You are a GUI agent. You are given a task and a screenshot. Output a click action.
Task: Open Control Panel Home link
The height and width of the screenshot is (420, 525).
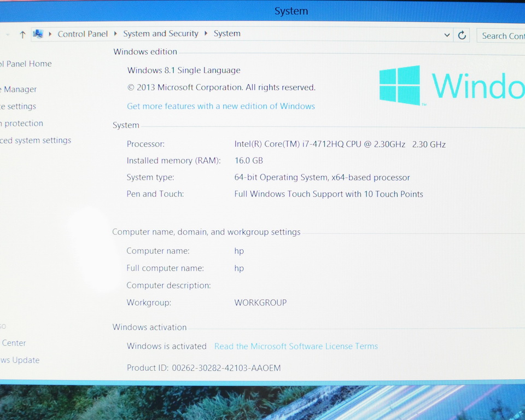(26, 63)
